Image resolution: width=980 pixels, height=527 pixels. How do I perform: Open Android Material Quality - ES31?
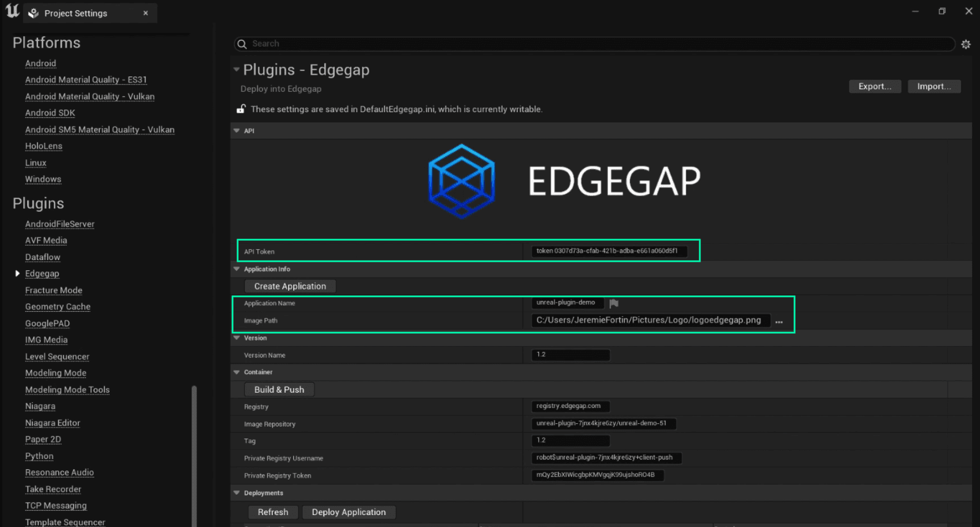86,80
